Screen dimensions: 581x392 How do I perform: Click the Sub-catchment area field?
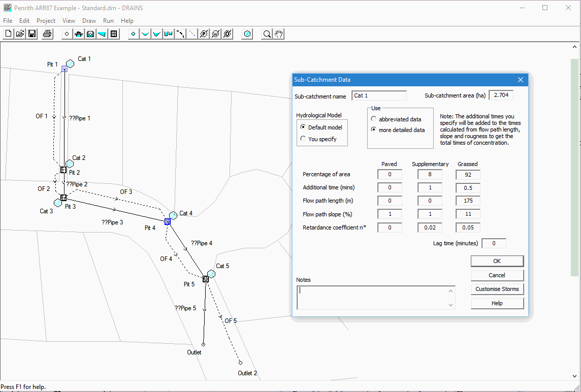(501, 95)
